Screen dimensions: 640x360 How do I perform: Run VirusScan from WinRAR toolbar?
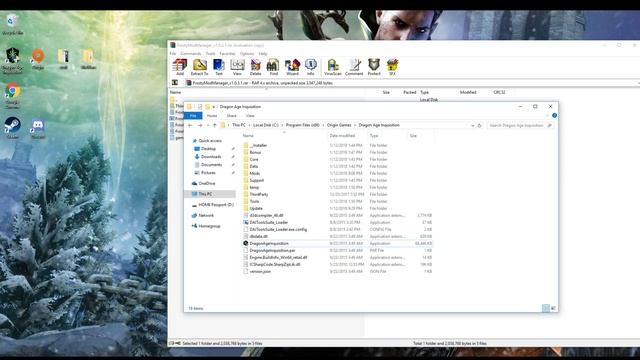click(x=333, y=67)
